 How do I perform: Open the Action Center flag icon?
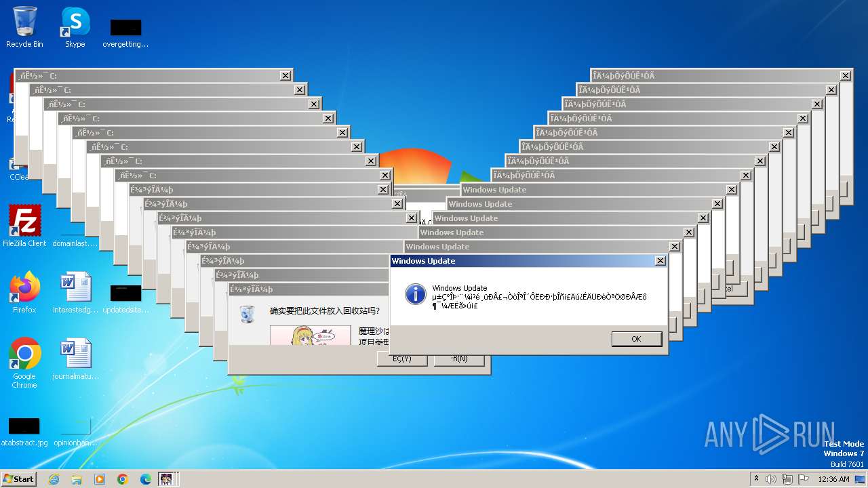[x=804, y=479]
